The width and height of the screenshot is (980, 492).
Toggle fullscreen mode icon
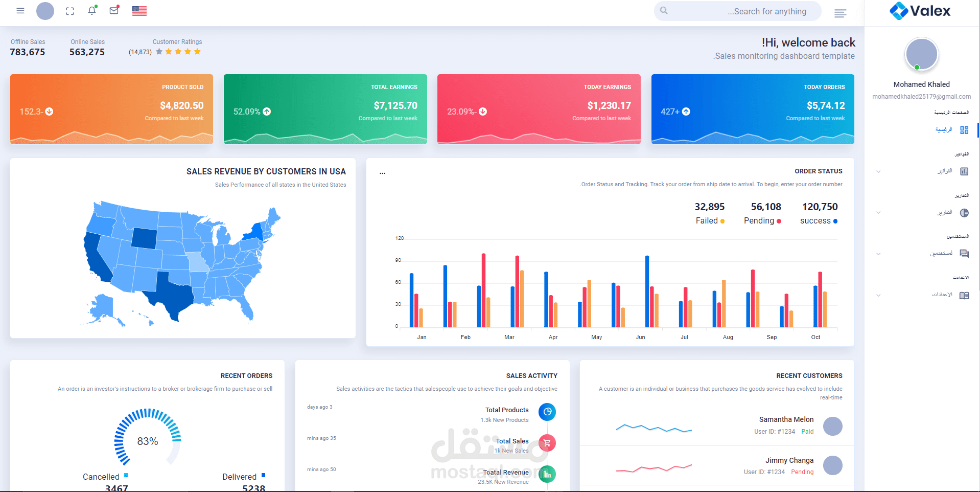click(70, 11)
